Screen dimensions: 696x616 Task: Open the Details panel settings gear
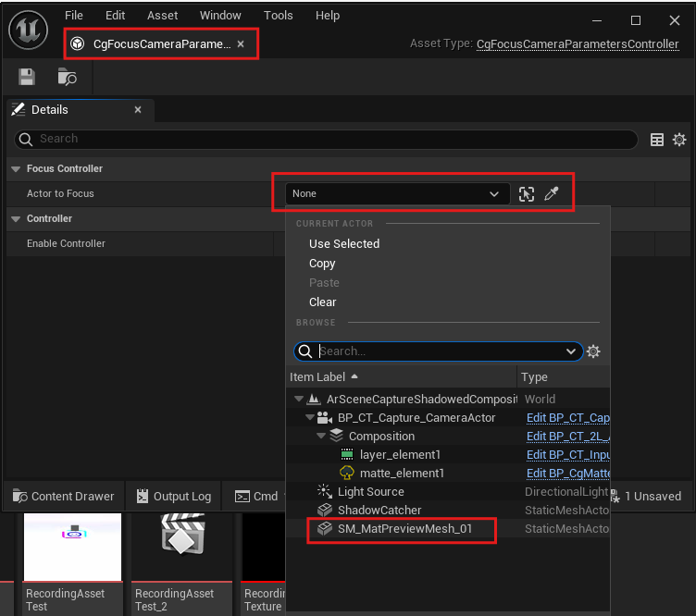(x=679, y=140)
